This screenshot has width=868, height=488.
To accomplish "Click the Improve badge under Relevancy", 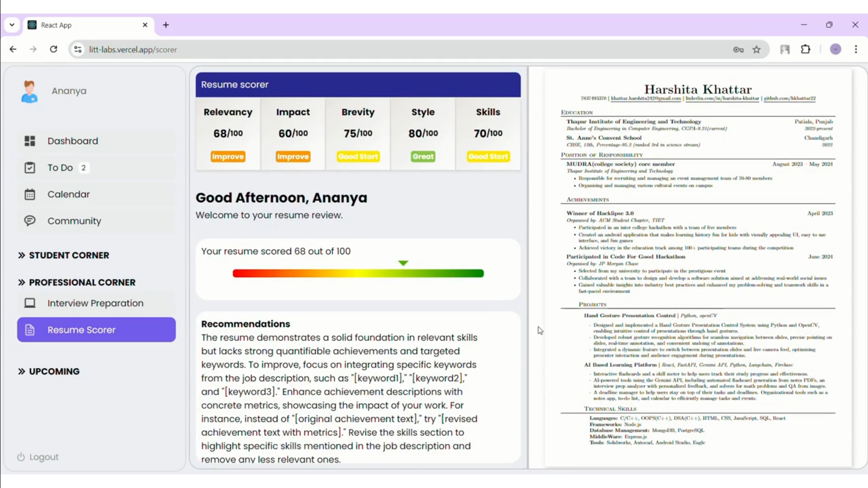I will tap(228, 157).
